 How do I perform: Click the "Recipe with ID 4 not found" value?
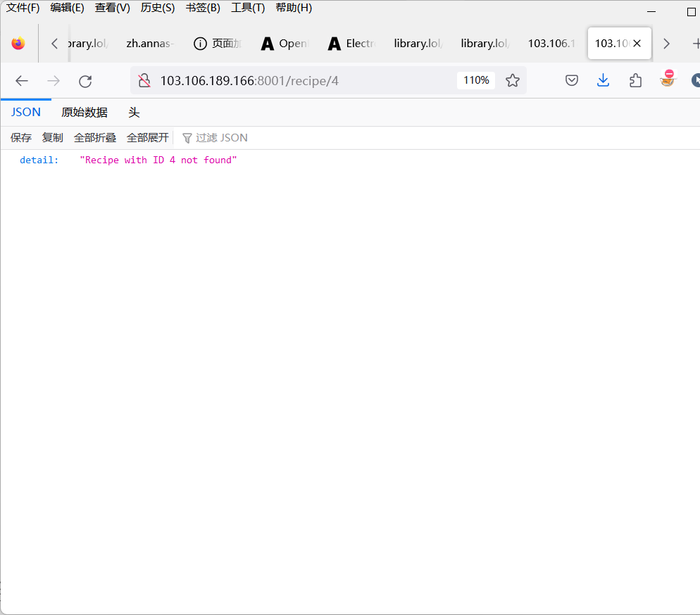coord(158,160)
